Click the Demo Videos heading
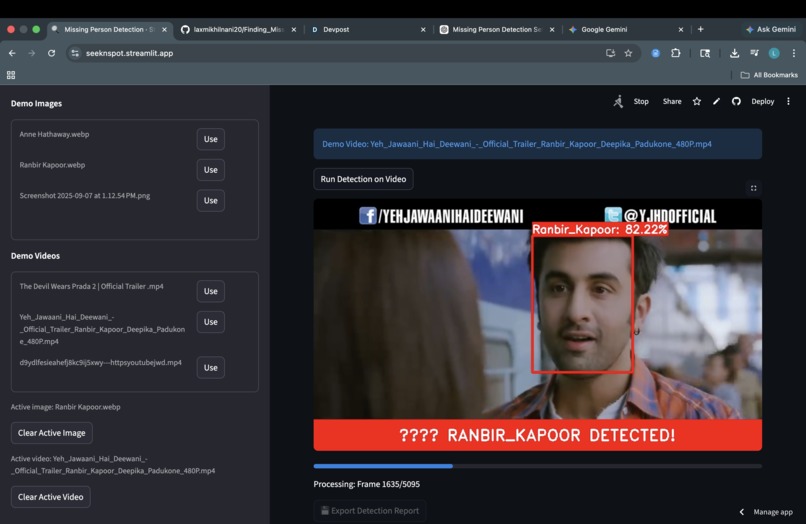 point(35,256)
